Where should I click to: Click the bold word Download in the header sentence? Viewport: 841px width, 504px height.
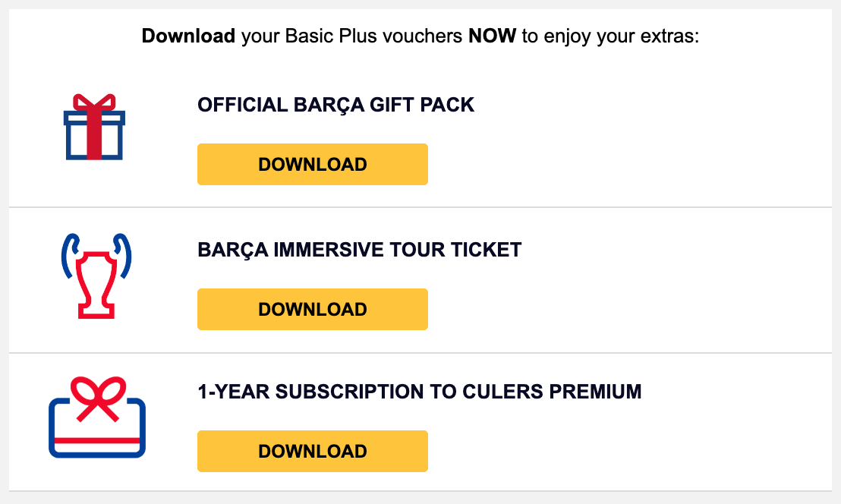point(188,36)
